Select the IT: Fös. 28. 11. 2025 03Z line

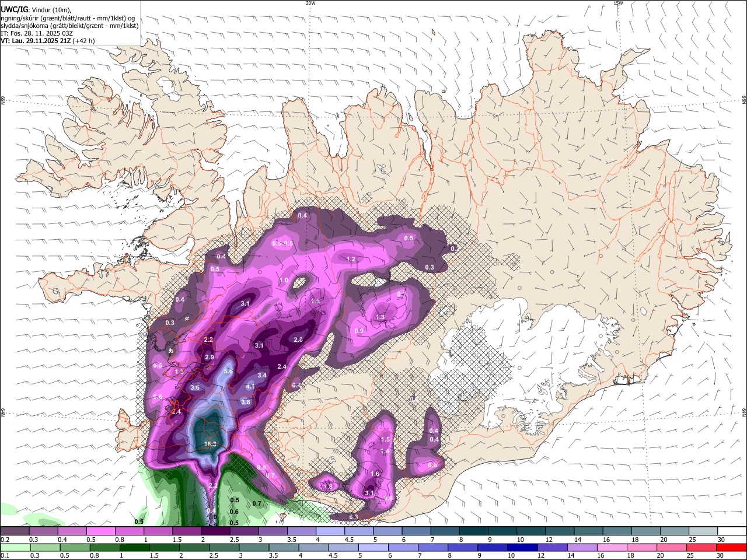pyautogui.click(x=36, y=33)
